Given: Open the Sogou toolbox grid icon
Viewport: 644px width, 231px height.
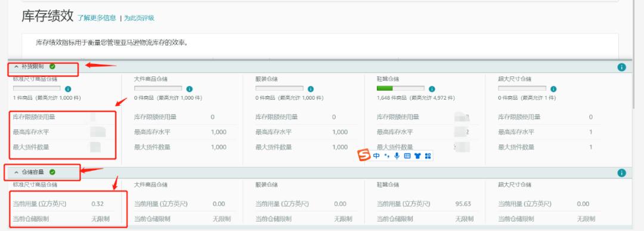Looking at the screenshot, I should 428,156.
